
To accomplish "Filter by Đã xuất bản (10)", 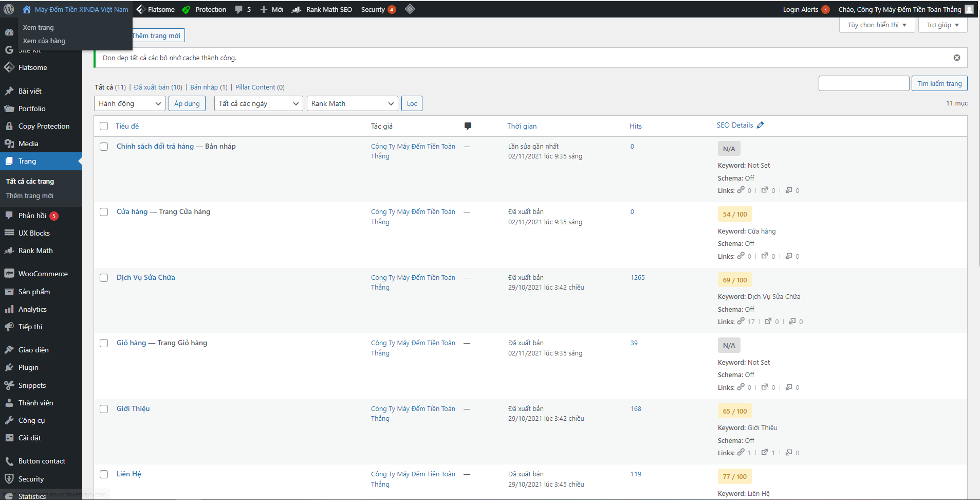I will (158, 87).
